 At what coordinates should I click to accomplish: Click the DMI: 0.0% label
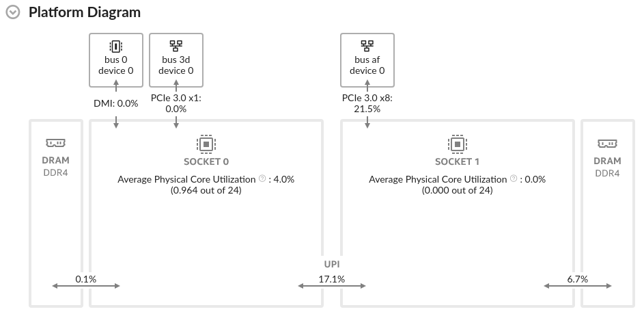116,103
